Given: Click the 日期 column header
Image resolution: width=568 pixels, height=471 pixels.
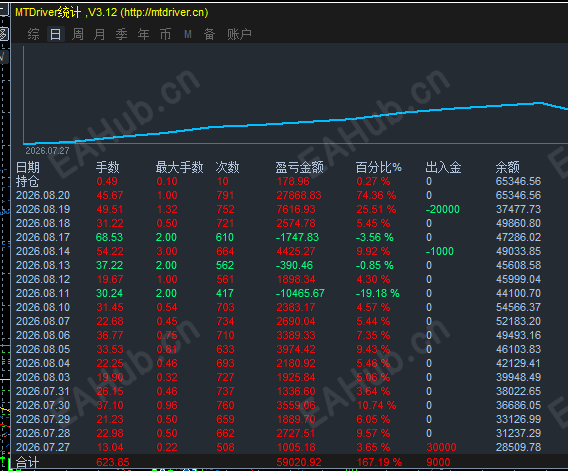Looking at the screenshot, I should pyautogui.click(x=28, y=167).
